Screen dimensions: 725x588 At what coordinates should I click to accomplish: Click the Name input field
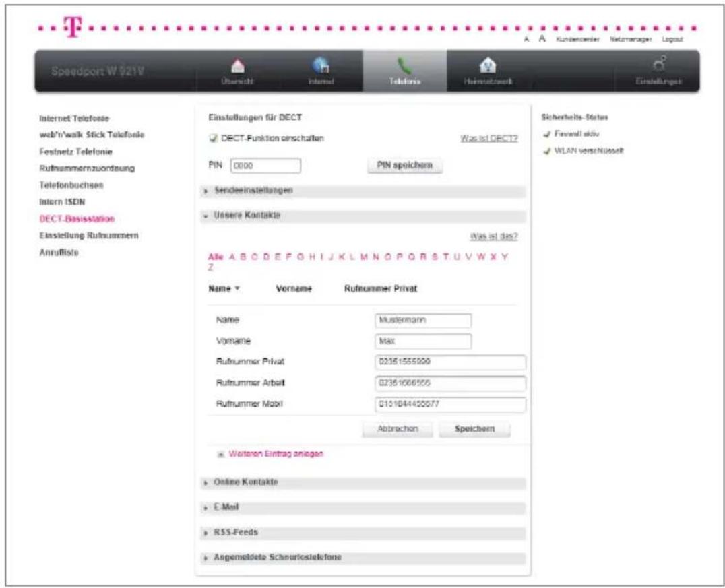423,321
